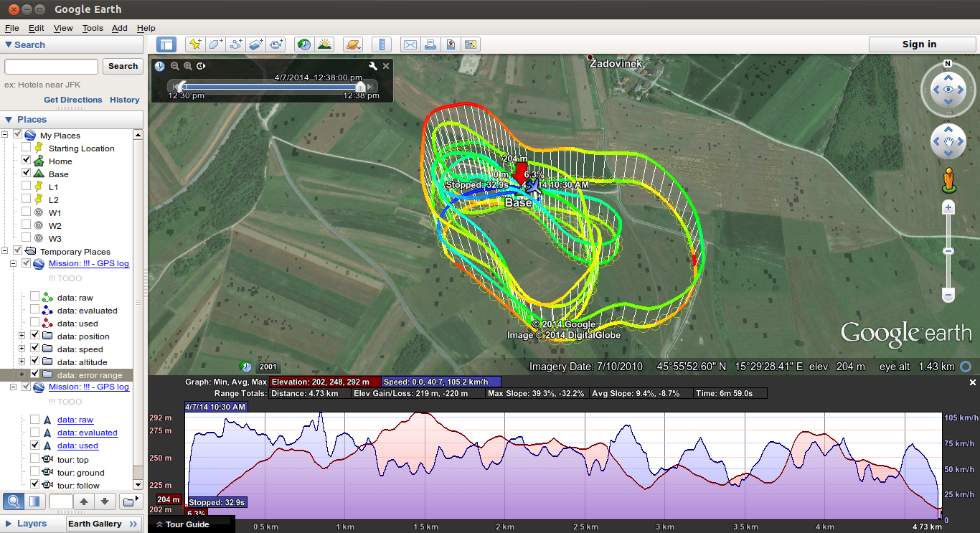Print the current view
This screenshot has width=980, height=533.
(430, 44)
